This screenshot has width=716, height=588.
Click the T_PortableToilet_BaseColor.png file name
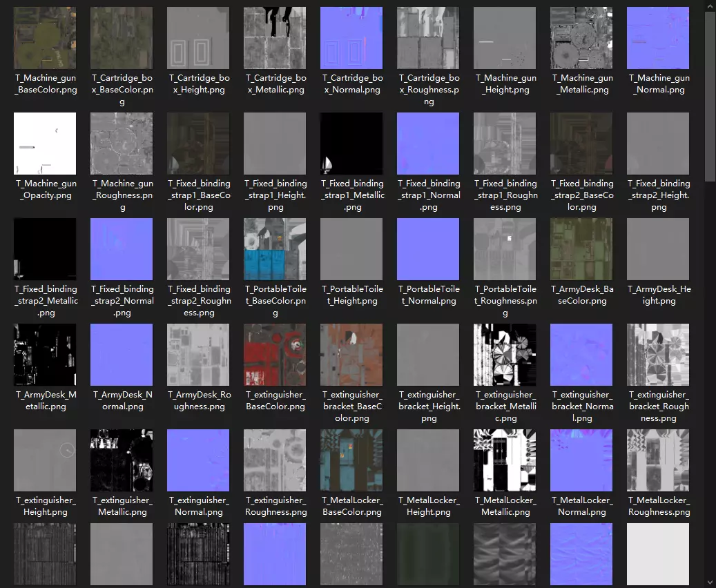pos(275,301)
